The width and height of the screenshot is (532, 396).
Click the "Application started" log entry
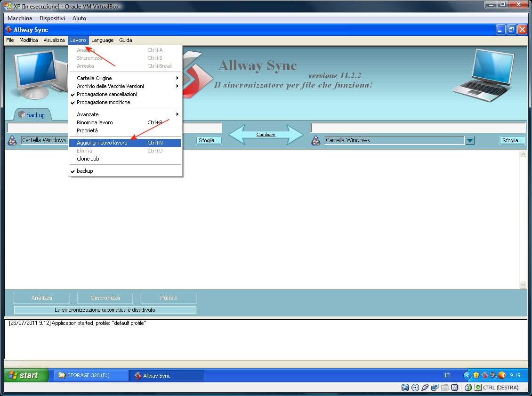pos(78,323)
